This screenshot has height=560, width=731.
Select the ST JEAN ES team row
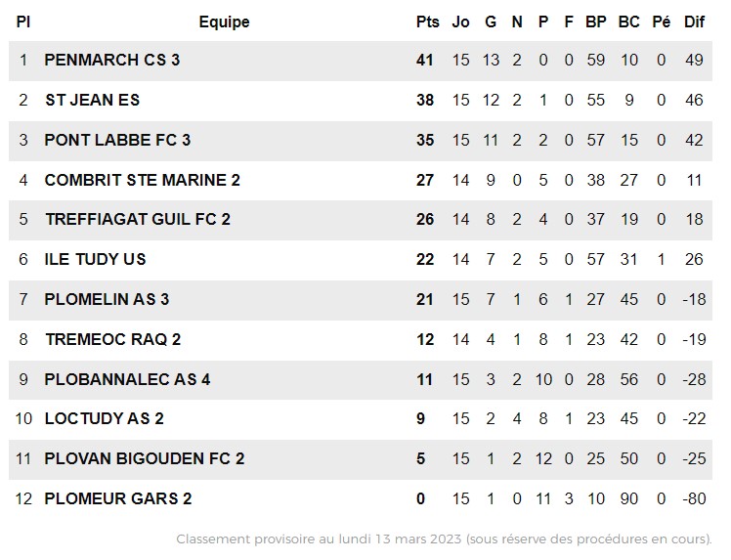click(x=361, y=101)
